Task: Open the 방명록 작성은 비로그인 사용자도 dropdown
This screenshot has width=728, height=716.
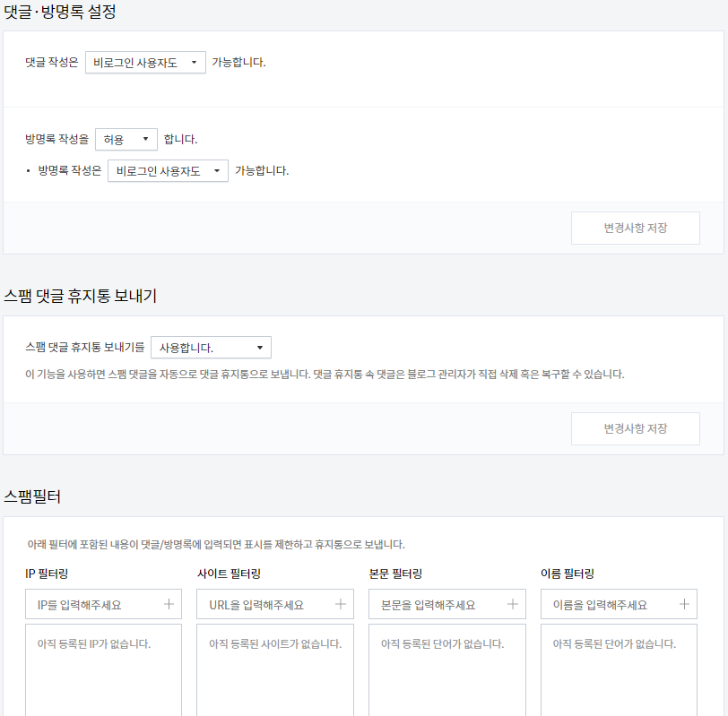Action: 168,171
